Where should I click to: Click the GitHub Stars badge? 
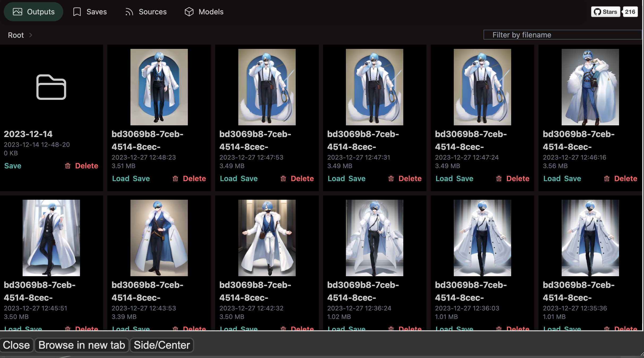[x=606, y=12]
